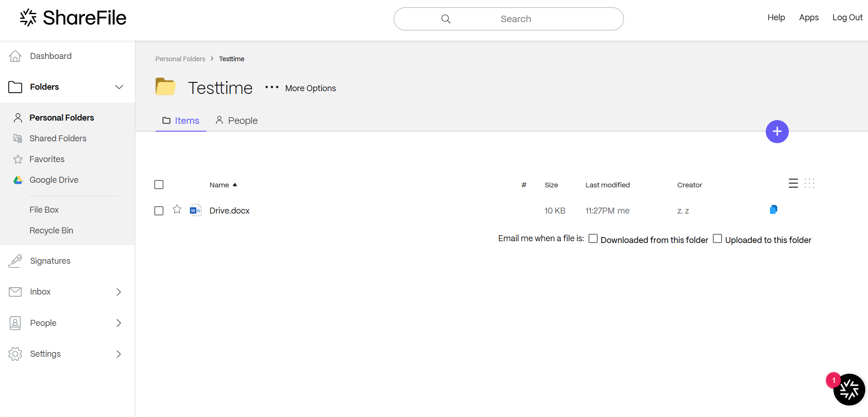Enable email on Uploaded to this folder
Screen dimensions: 868x417
pyautogui.click(x=717, y=238)
